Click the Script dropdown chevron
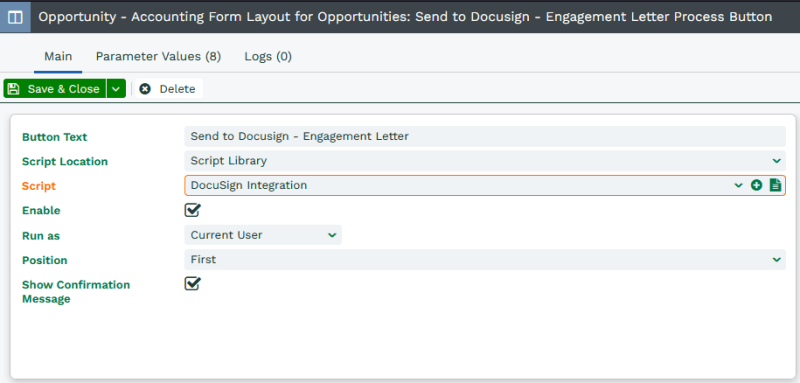Viewport: 800px width, 383px height. coord(738,186)
